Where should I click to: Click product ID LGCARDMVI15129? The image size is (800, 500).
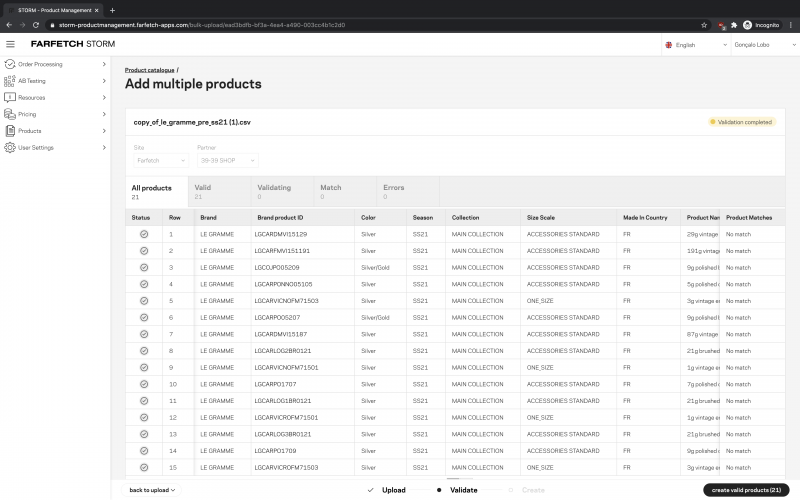click(x=281, y=234)
